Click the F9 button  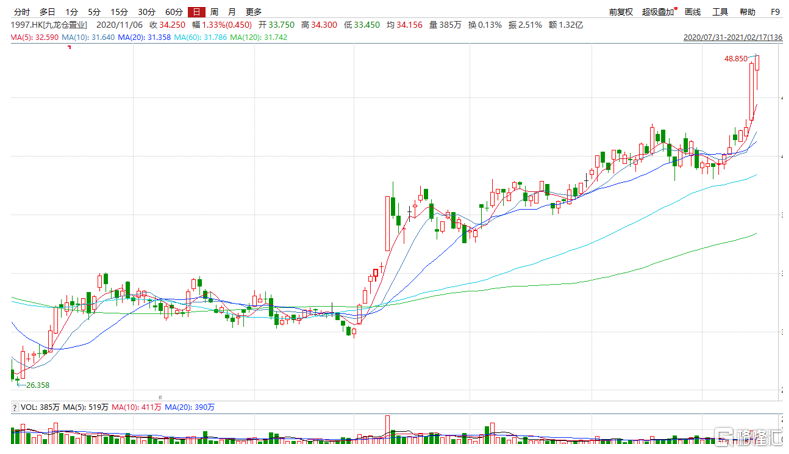coord(775,12)
